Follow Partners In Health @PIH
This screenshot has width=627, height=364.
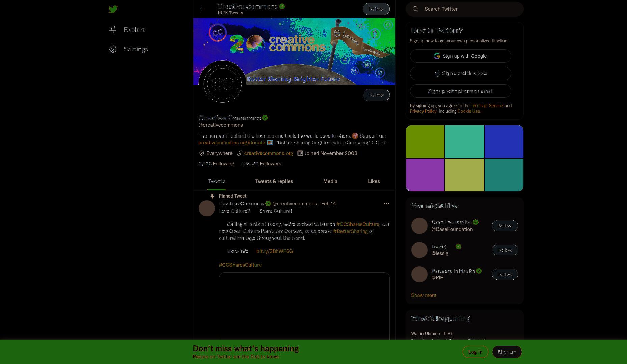point(505,274)
